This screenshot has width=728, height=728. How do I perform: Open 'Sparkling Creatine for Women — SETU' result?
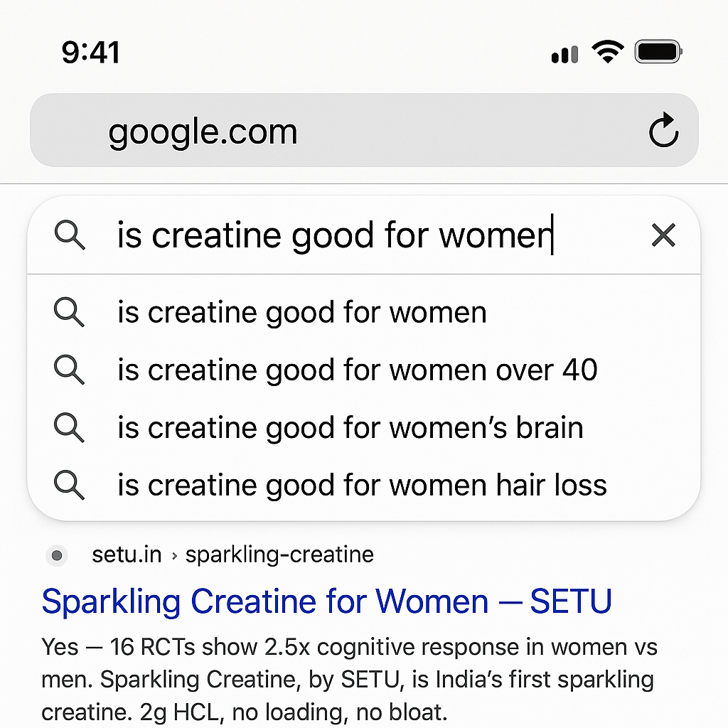(x=327, y=601)
